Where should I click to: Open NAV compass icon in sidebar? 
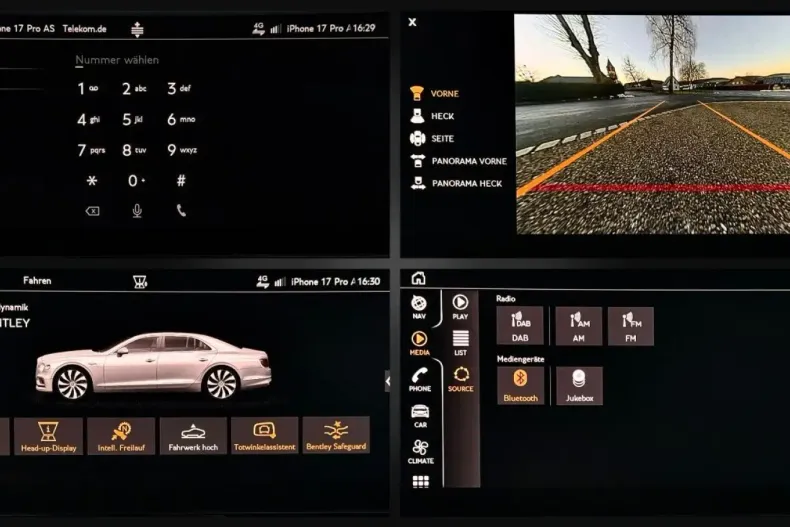(419, 307)
